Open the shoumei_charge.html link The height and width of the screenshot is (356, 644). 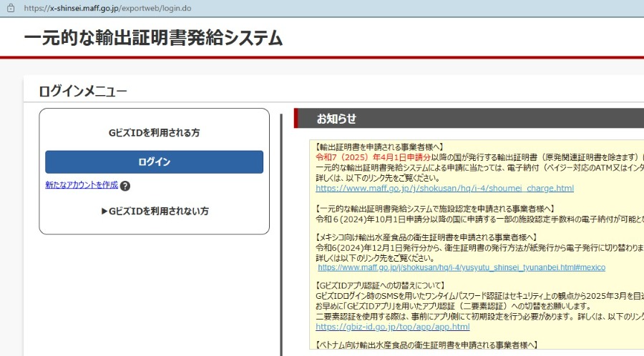coord(445,188)
